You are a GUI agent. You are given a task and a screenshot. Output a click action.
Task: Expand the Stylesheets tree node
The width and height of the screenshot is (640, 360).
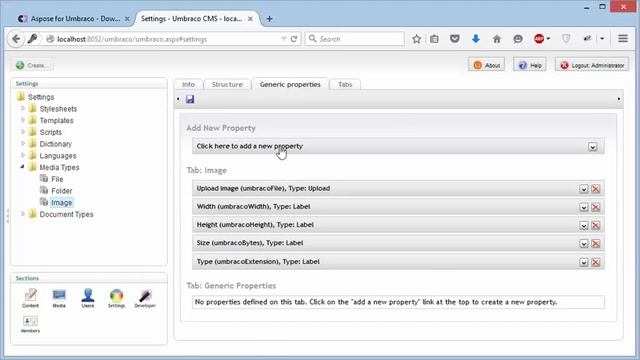pyautogui.click(x=23, y=109)
